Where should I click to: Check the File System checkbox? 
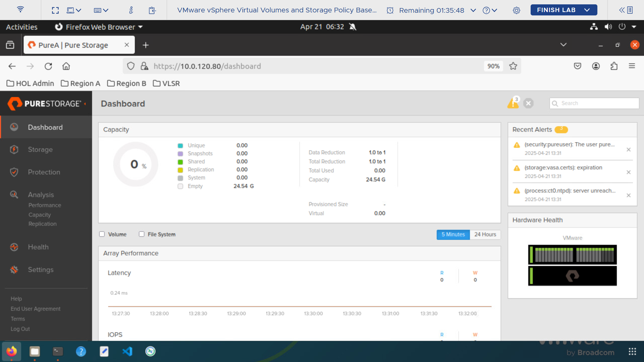pyautogui.click(x=142, y=234)
